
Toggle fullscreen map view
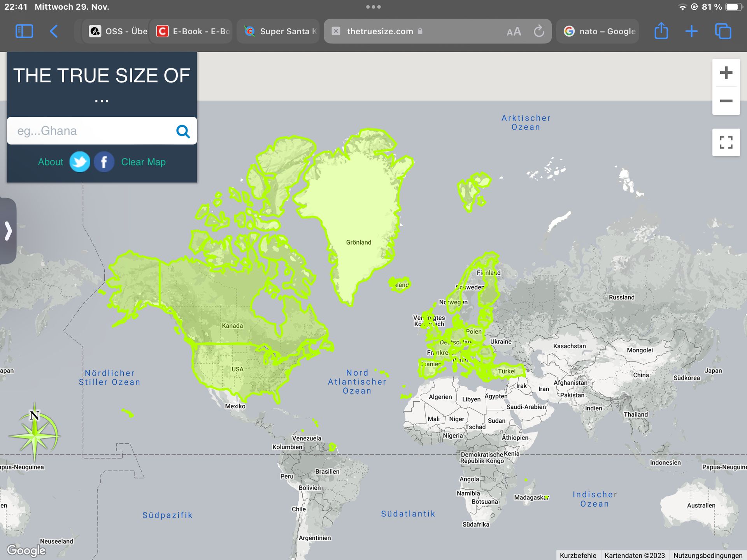pos(726,142)
